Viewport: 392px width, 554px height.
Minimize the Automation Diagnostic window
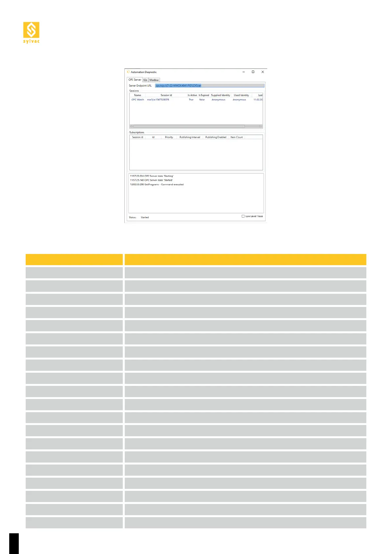click(x=244, y=72)
